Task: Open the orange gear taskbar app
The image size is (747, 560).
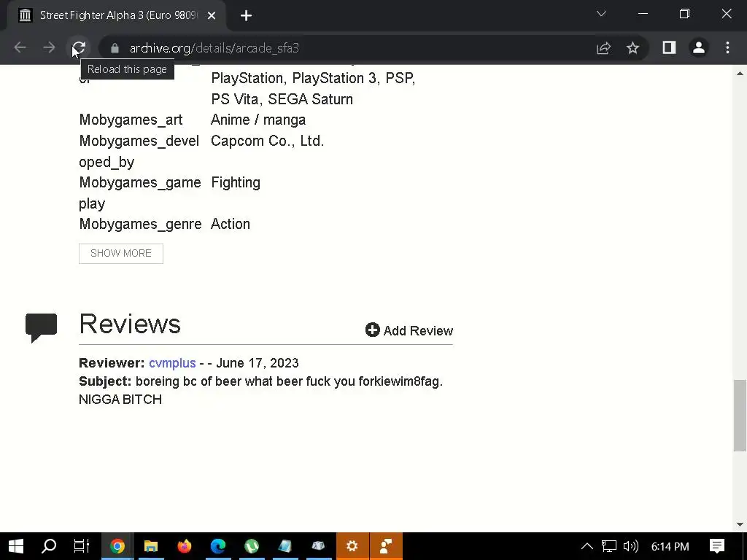Action: (352, 546)
